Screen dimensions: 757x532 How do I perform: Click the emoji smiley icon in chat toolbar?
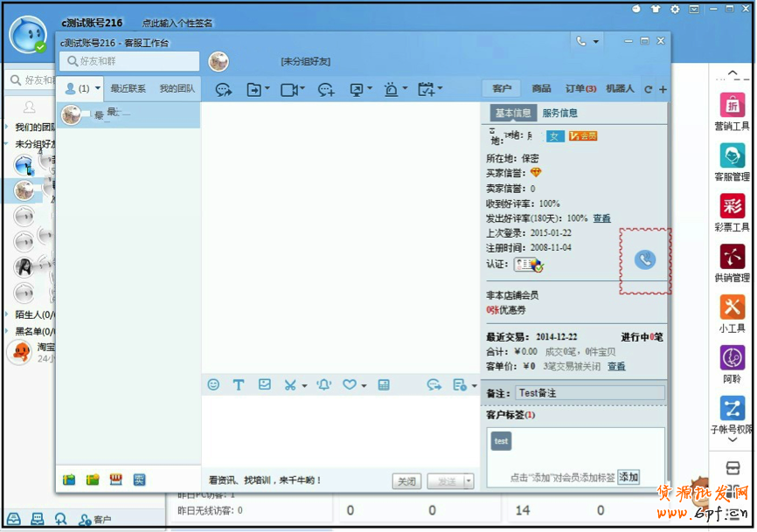[213, 384]
